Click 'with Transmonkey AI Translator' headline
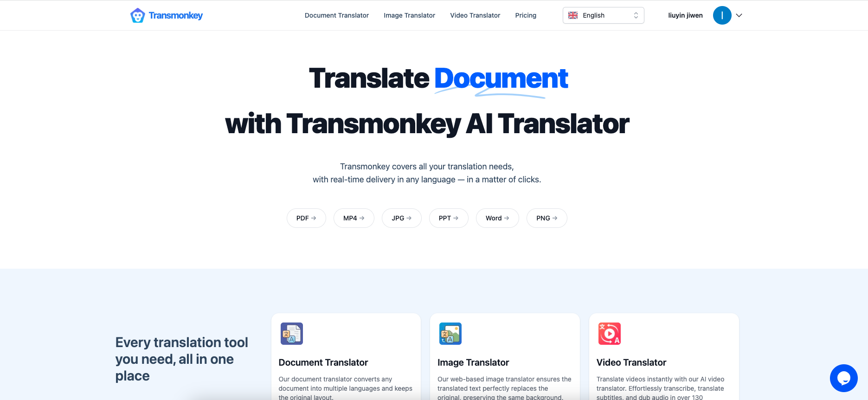868x400 pixels. pyautogui.click(x=427, y=124)
